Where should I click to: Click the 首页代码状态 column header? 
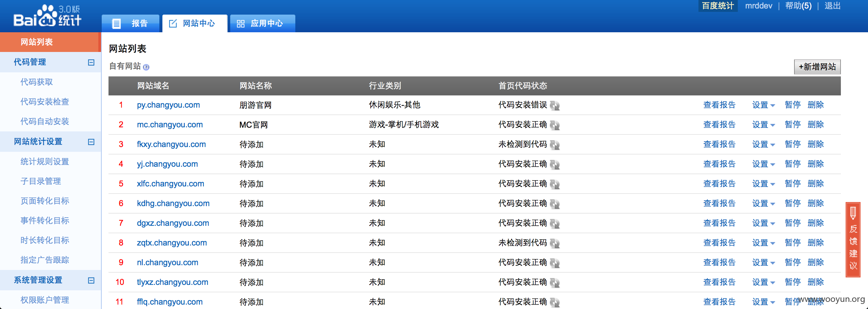[522, 86]
